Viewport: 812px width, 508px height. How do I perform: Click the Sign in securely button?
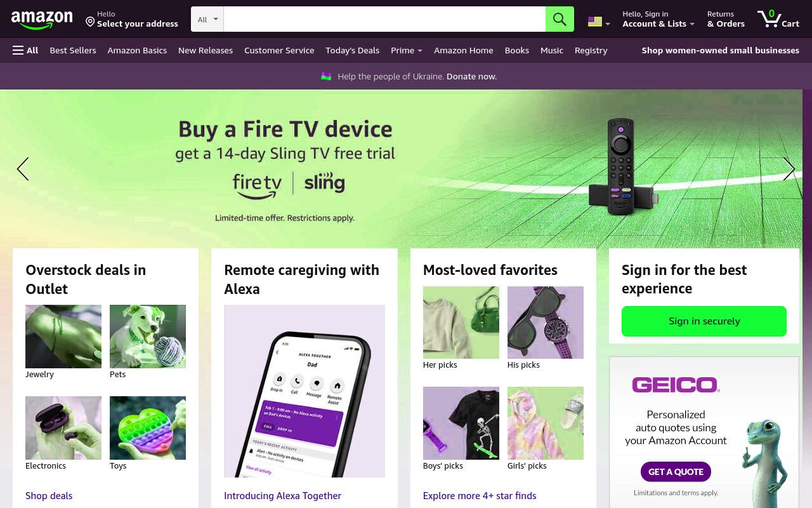(704, 321)
